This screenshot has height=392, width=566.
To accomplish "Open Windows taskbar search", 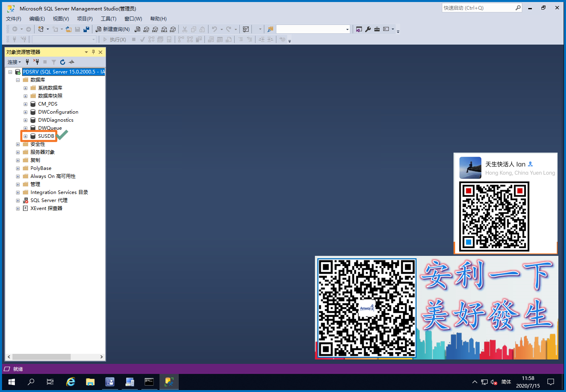I will pyautogui.click(x=31, y=382).
